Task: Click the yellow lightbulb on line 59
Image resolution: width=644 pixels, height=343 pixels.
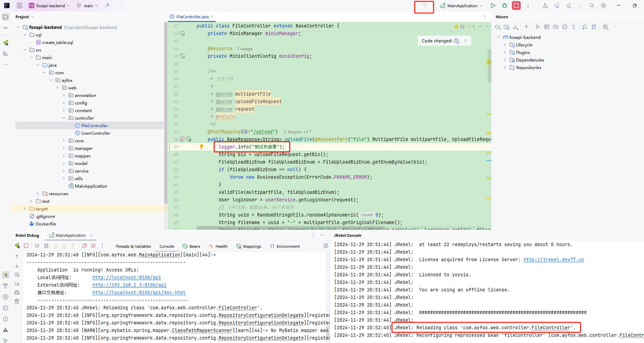Action: pos(202,147)
